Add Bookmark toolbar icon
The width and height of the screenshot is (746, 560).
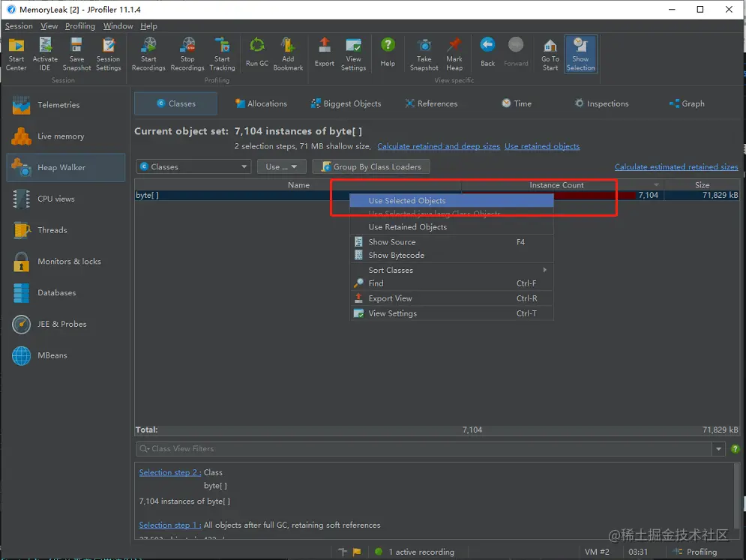[288, 54]
